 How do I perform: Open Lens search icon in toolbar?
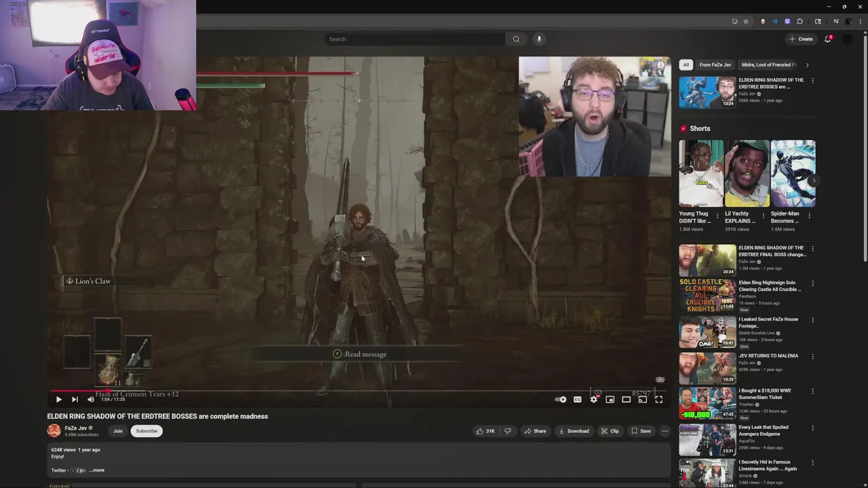pos(818,22)
